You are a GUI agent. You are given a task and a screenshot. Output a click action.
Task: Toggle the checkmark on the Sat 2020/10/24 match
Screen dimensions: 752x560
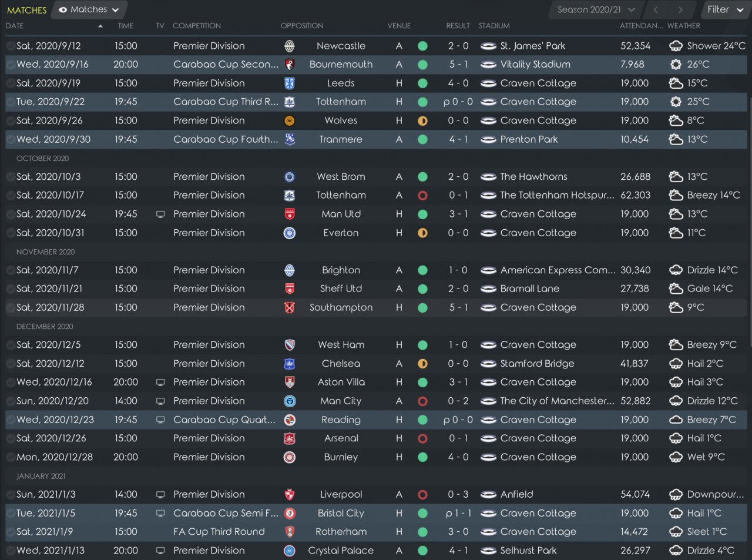coord(11,214)
